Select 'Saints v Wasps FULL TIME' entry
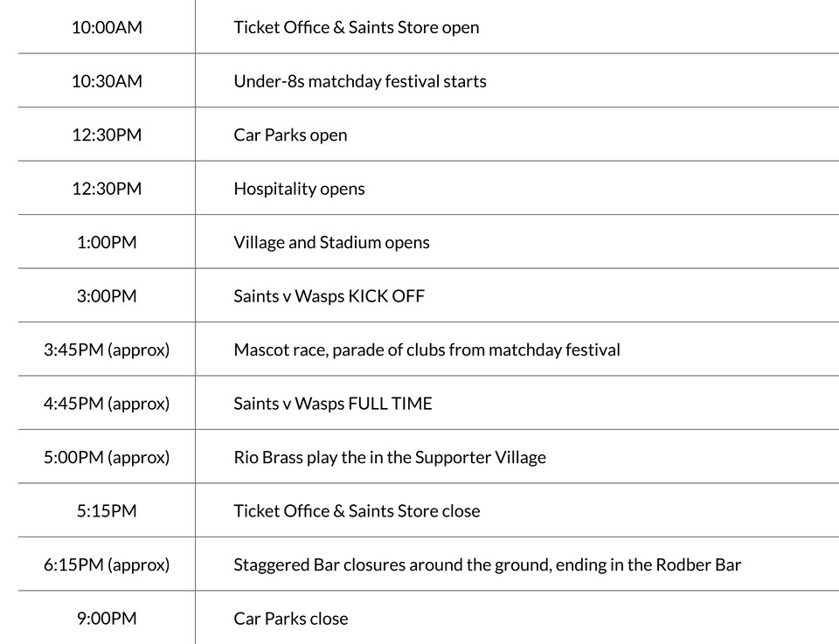 click(332, 404)
